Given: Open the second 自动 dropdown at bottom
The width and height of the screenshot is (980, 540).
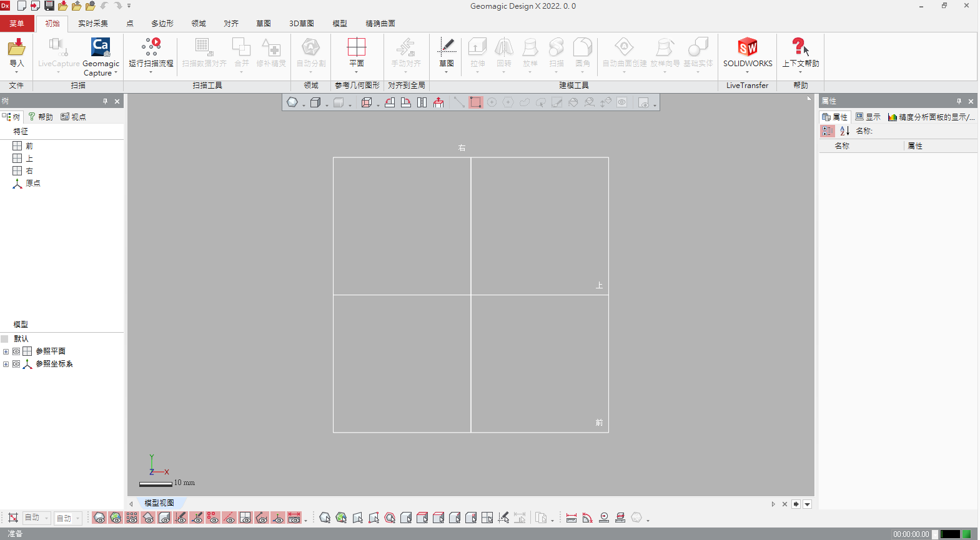Looking at the screenshot, I should 69,518.
